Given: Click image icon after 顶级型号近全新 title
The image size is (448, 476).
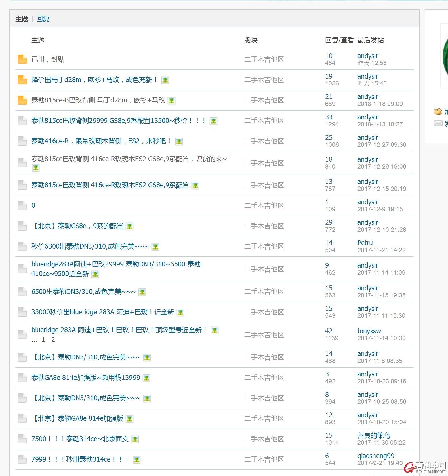Looking at the screenshot, I should point(215,330).
